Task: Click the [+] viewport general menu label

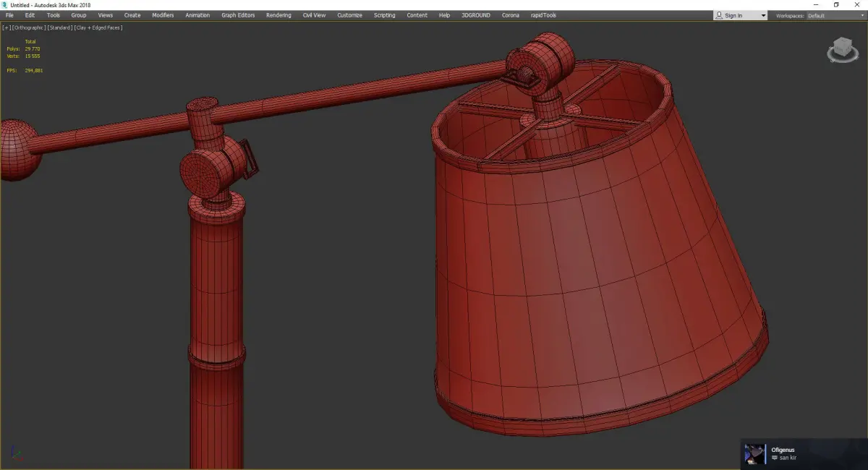Action: tap(6, 27)
